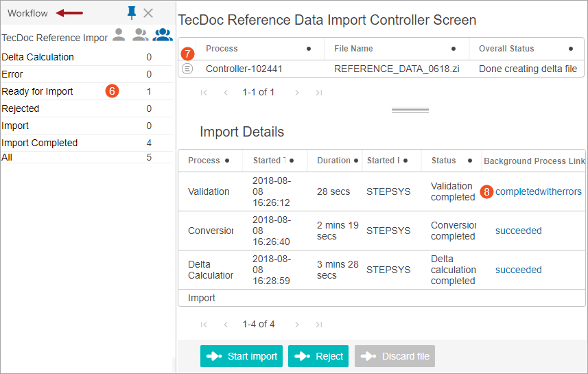Open Overall Status column options
The height and width of the screenshot is (374, 588).
pos(571,49)
